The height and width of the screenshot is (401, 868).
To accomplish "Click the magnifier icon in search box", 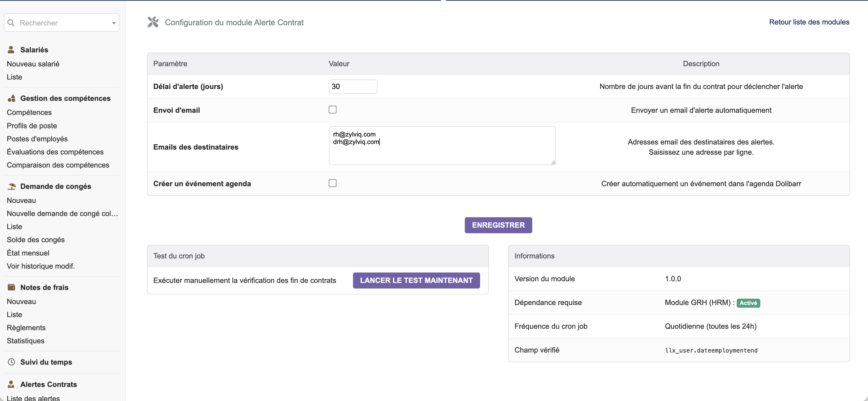I will 11,23.
